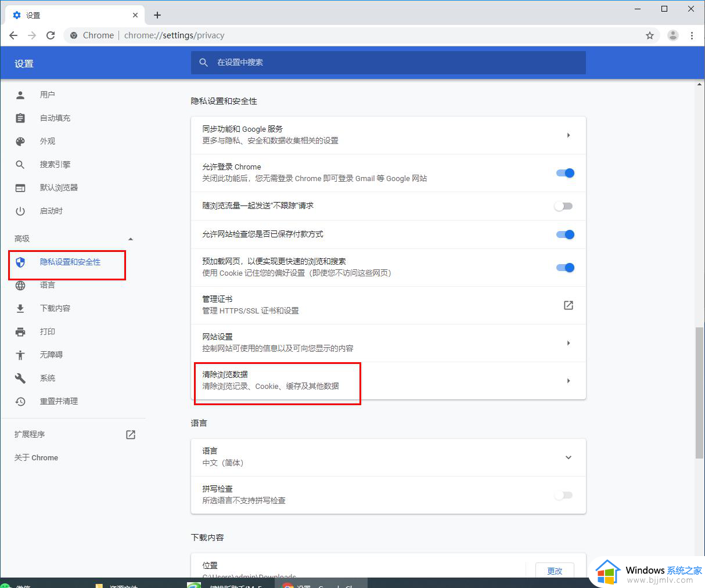Click the 打印 printer icon

point(20,331)
